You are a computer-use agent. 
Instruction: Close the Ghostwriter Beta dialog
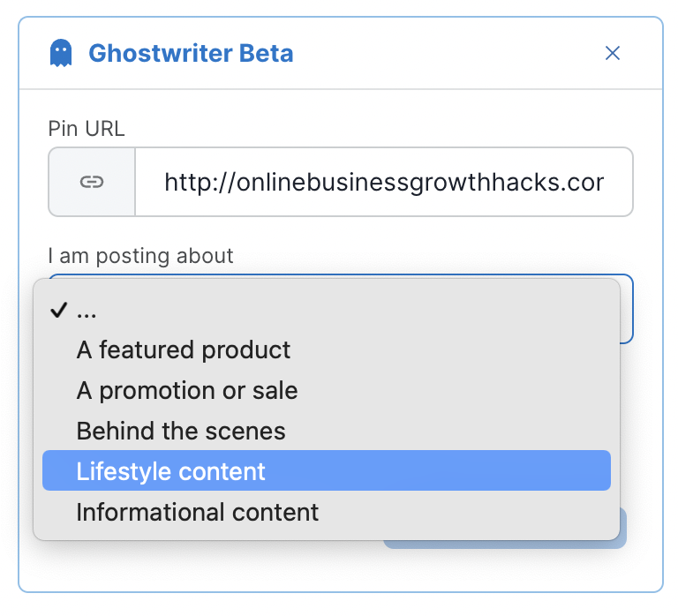point(613,53)
